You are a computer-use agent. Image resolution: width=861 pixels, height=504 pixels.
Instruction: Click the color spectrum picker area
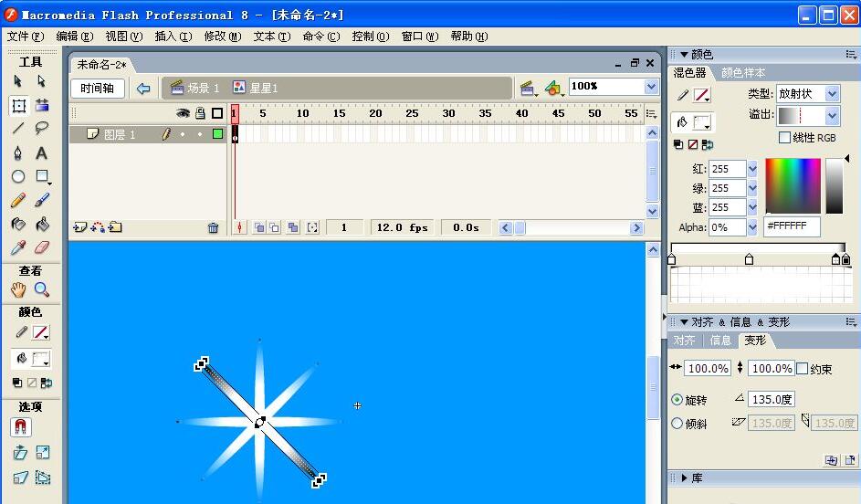pos(793,185)
